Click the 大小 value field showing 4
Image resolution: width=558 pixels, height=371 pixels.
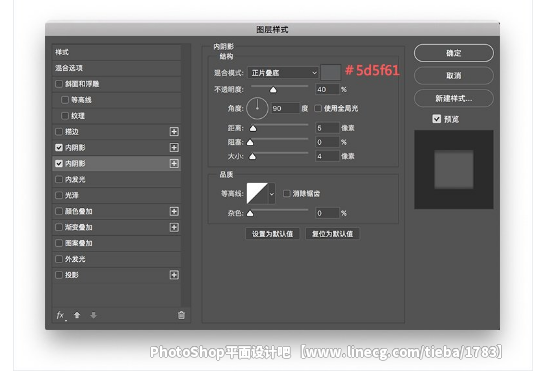pos(327,156)
